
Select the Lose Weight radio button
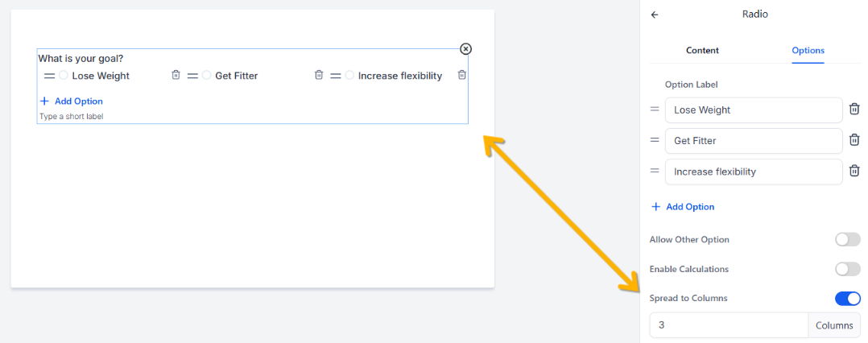coord(63,75)
